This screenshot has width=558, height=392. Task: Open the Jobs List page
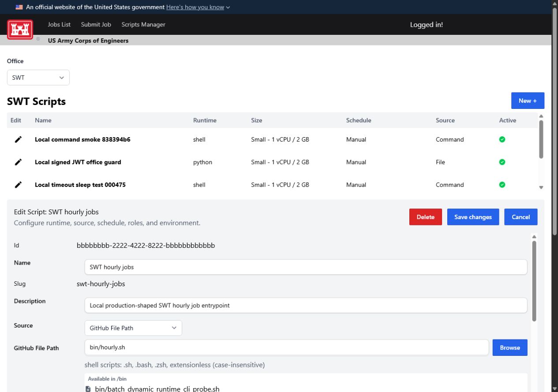59,25
